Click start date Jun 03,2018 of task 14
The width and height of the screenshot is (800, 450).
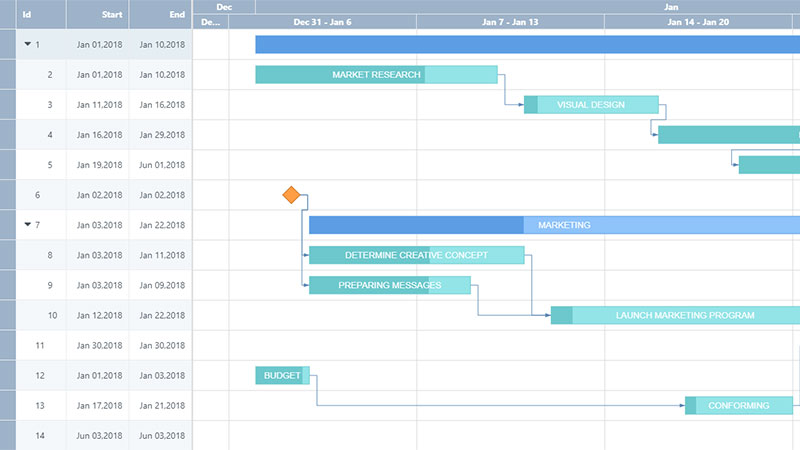(x=99, y=436)
